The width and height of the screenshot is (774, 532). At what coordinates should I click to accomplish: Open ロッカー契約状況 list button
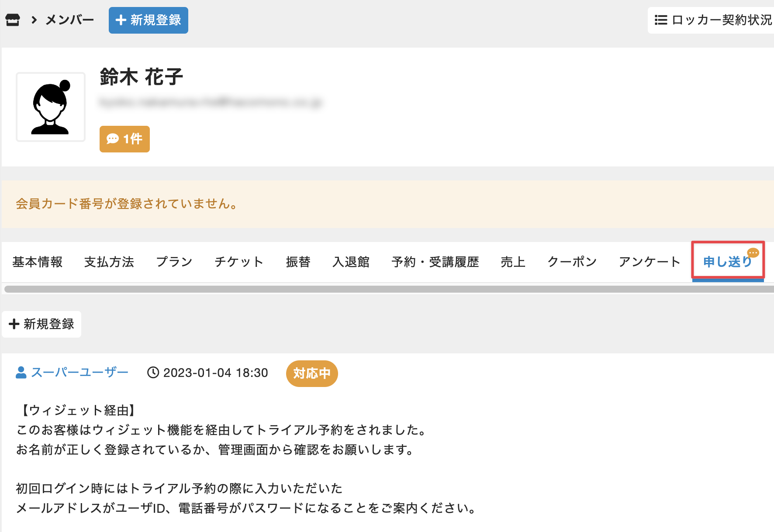pyautogui.click(x=713, y=20)
